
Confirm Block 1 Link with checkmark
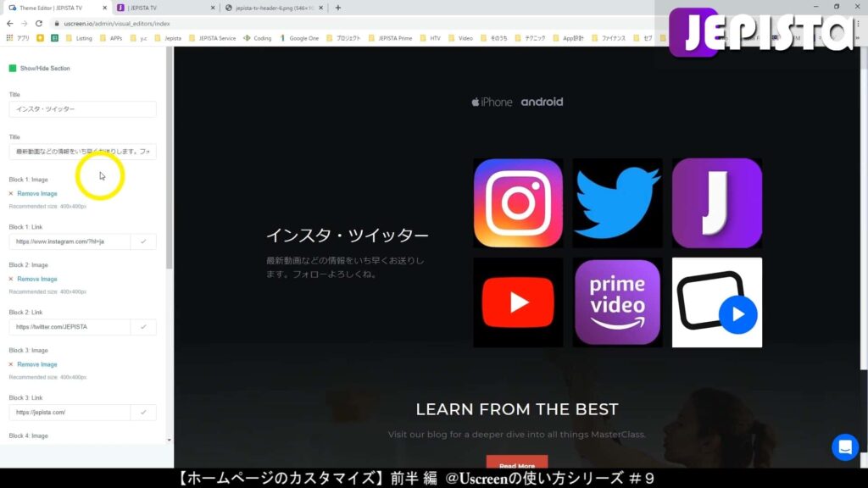(143, 241)
